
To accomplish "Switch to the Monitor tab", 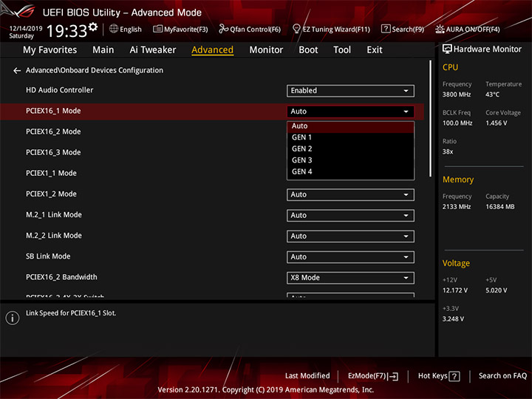I will 266,50.
